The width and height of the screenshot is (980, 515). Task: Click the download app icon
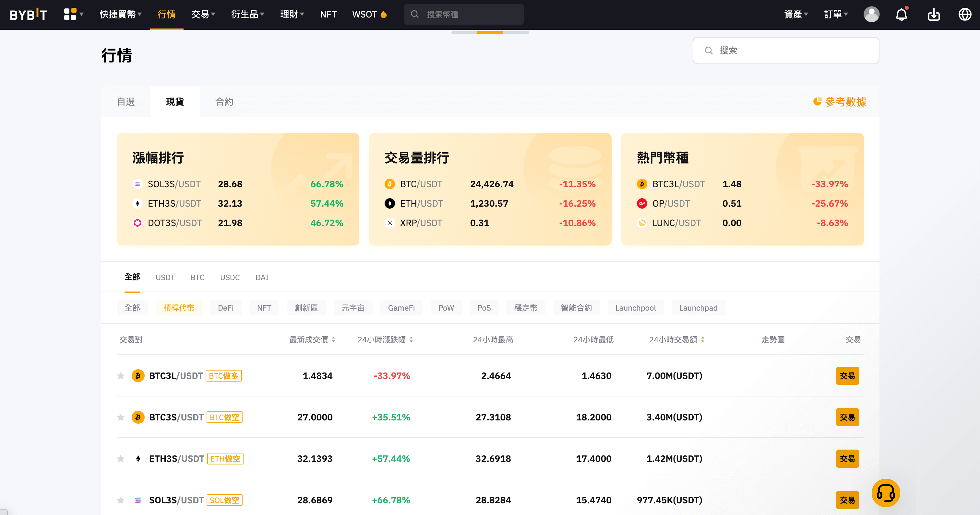coord(934,15)
